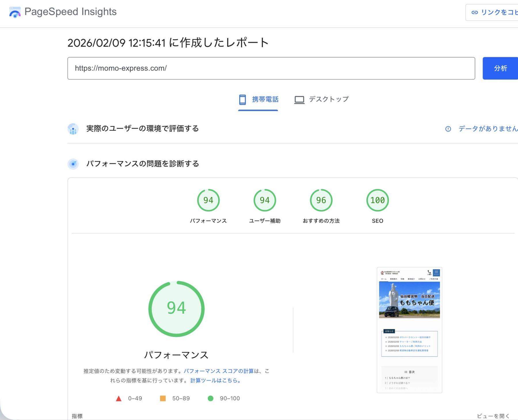Viewport: 518px width, 420px height.
Task: Click the bar-chart icon beside 実際のユーザーの環境で評価する
Action: tap(73, 129)
